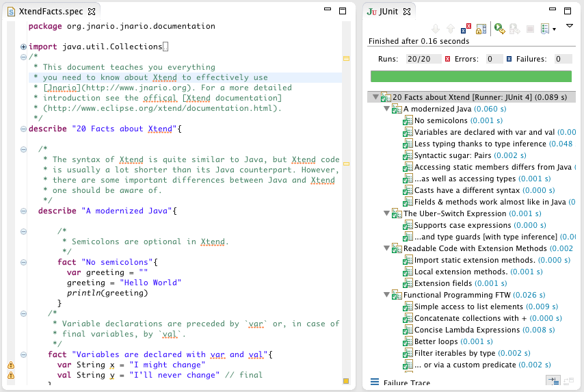Select "...as well as accessing types" test
Screen dimensions: 584x392
point(477,179)
